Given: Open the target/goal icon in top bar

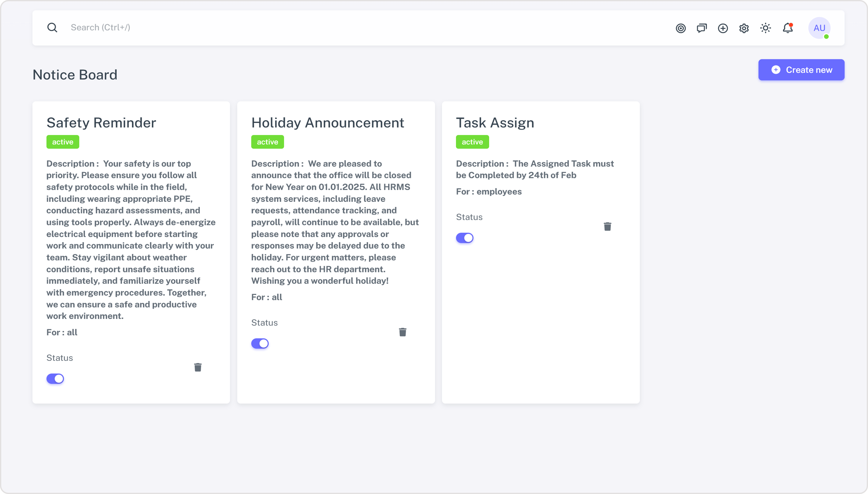Looking at the screenshot, I should pyautogui.click(x=681, y=28).
